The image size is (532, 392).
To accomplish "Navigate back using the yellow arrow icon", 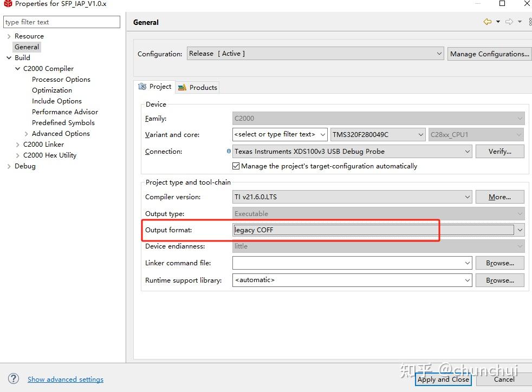I will coord(488,21).
